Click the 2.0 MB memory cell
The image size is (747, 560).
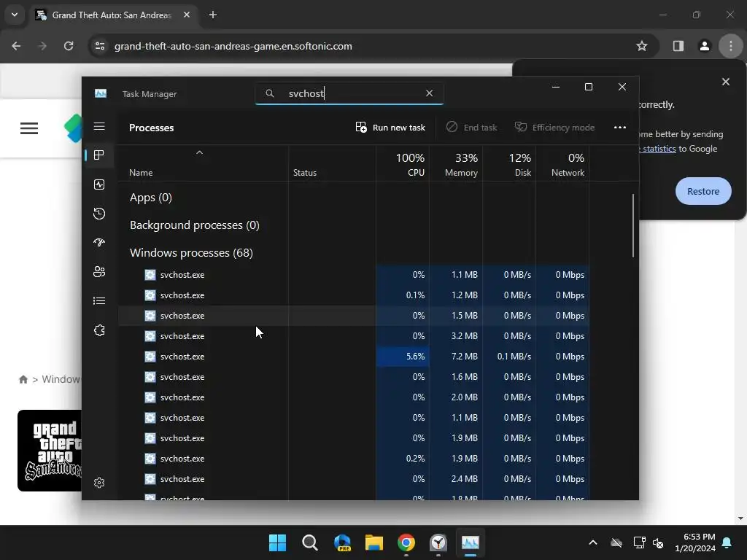(x=456, y=397)
